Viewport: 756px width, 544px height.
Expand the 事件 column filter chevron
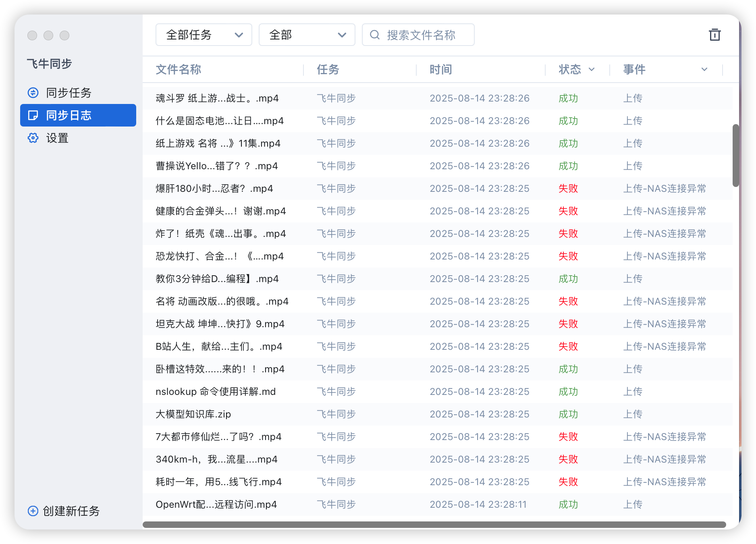click(704, 69)
